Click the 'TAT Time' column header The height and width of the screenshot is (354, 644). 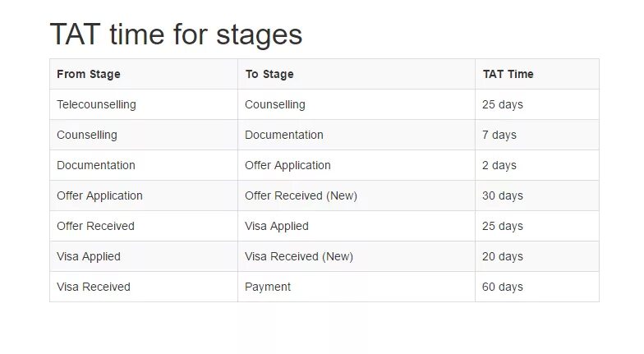[x=508, y=74]
